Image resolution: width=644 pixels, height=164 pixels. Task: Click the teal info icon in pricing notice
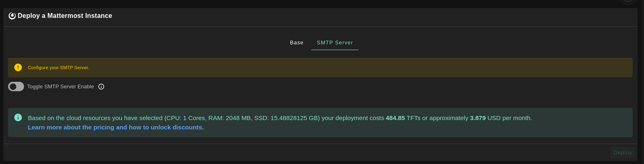click(18, 118)
